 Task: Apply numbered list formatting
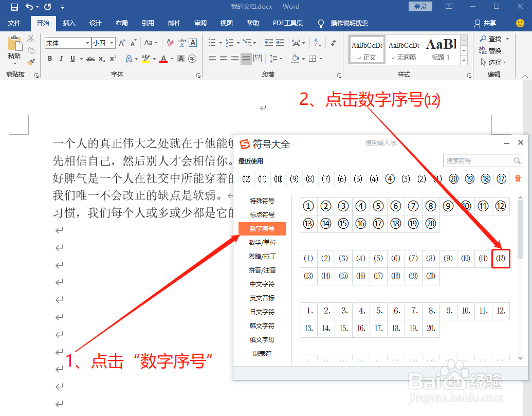pyautogui.click(x=230, y=43)
